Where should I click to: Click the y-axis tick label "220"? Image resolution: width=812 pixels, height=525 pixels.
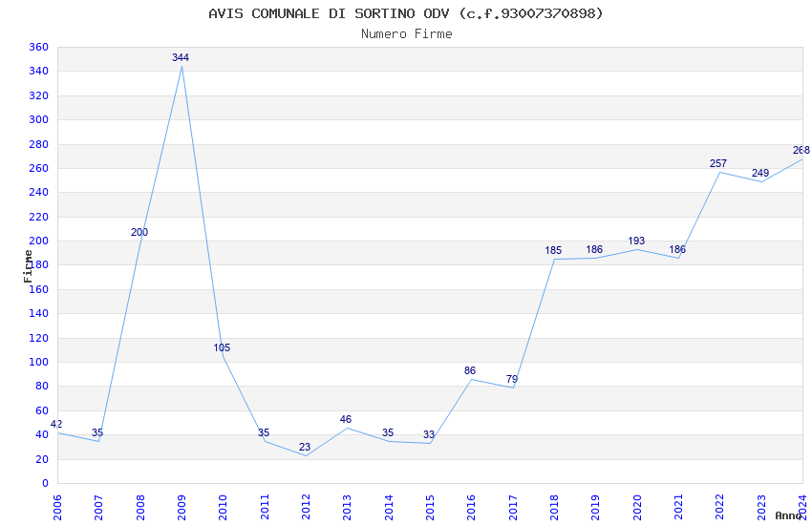(39, 217)
